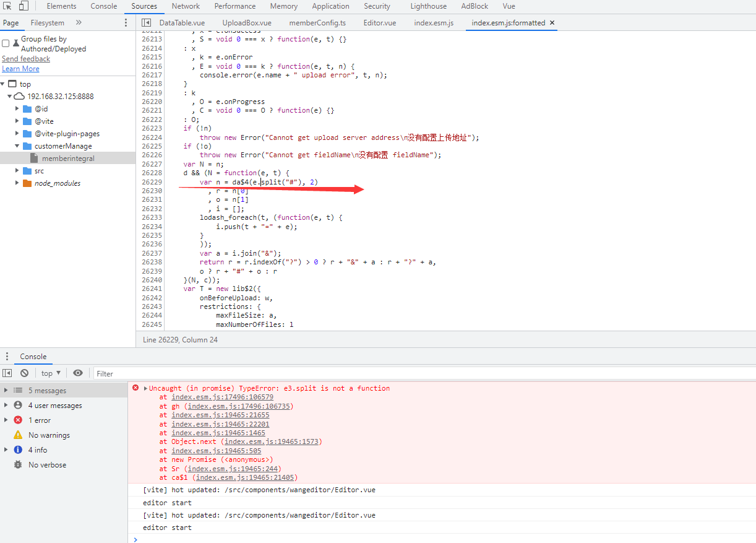
Task: Click the blue info icon
Action: (x=18, y=450)
